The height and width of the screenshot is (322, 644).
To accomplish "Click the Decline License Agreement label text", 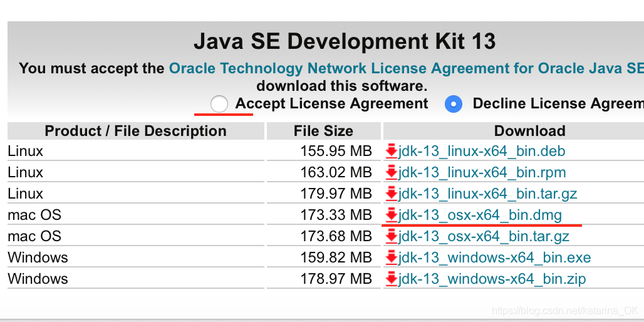I will pyautogui.click(x=558, y=103).
